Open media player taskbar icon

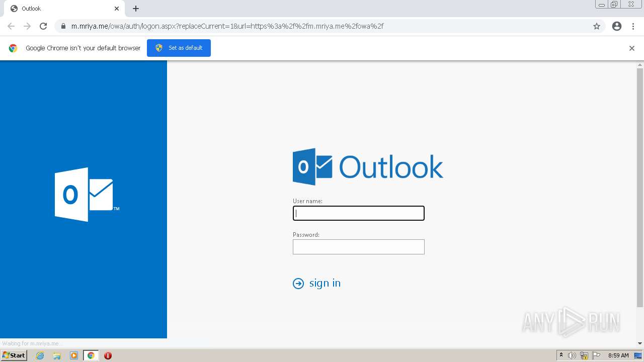74,355
